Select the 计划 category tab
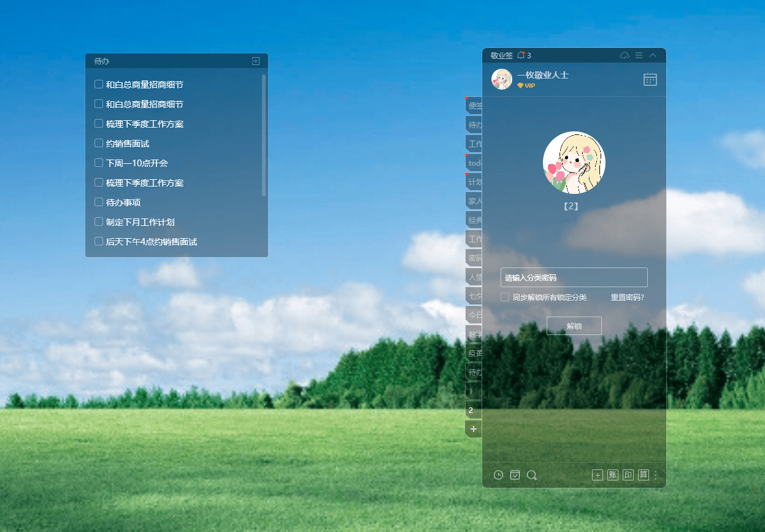 coord(474,182)
